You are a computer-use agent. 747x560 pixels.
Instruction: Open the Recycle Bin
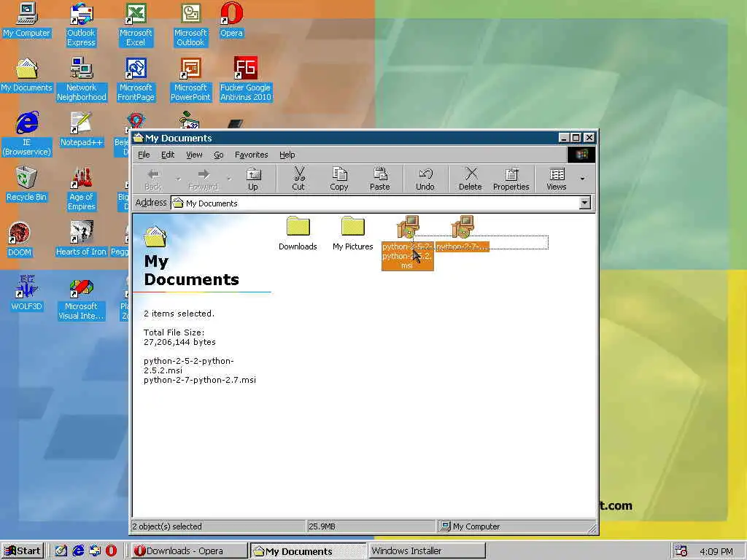click(x=26, y=184)
